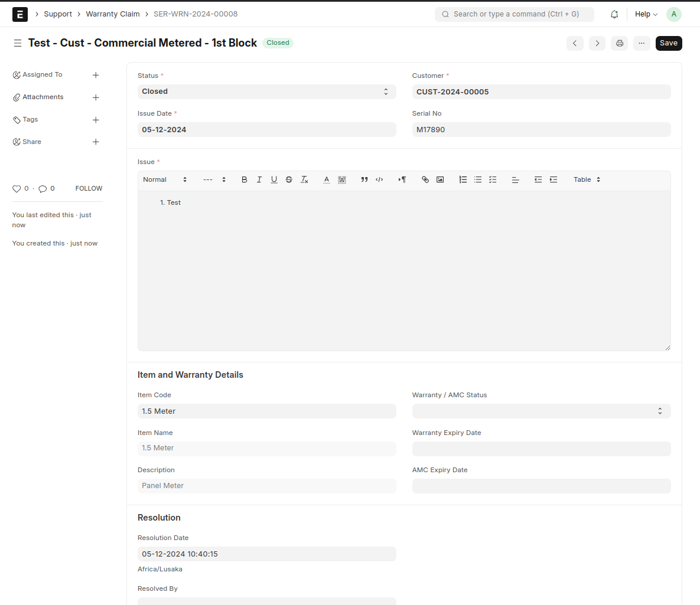The image size is (700, 605).
Task: Clear formatting in the editor
Action: (x=304, y=179)
